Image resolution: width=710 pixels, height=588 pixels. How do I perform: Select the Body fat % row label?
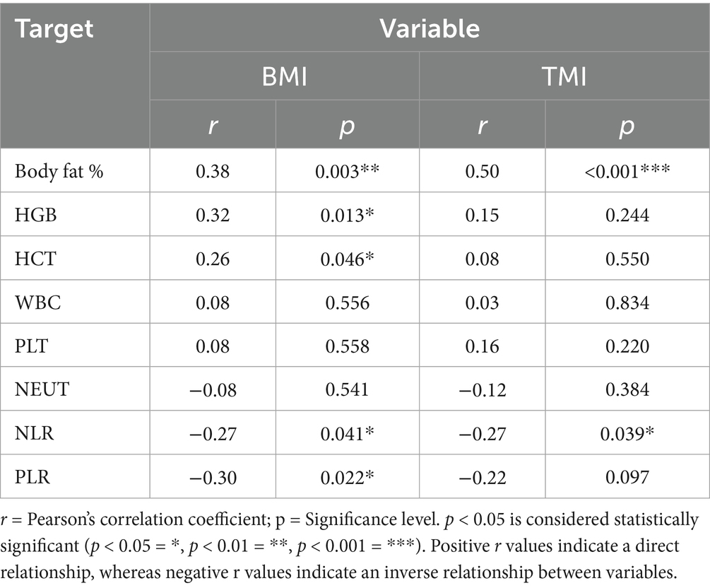59,171
